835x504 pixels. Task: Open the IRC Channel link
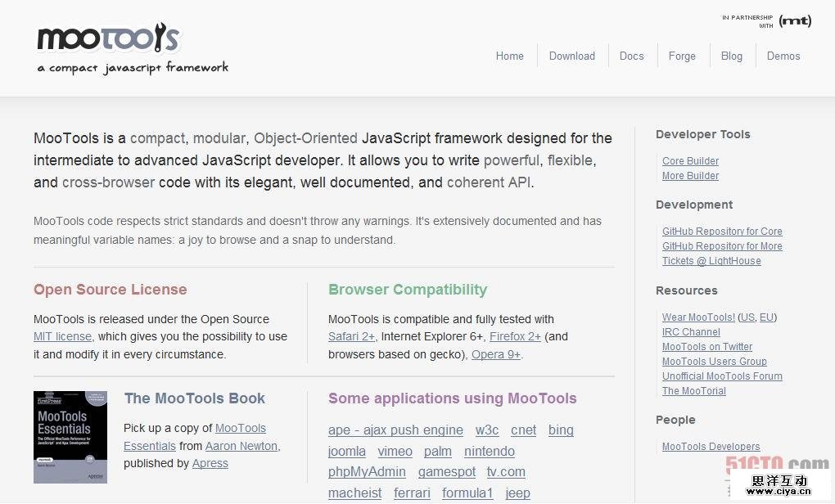[691, 332]
